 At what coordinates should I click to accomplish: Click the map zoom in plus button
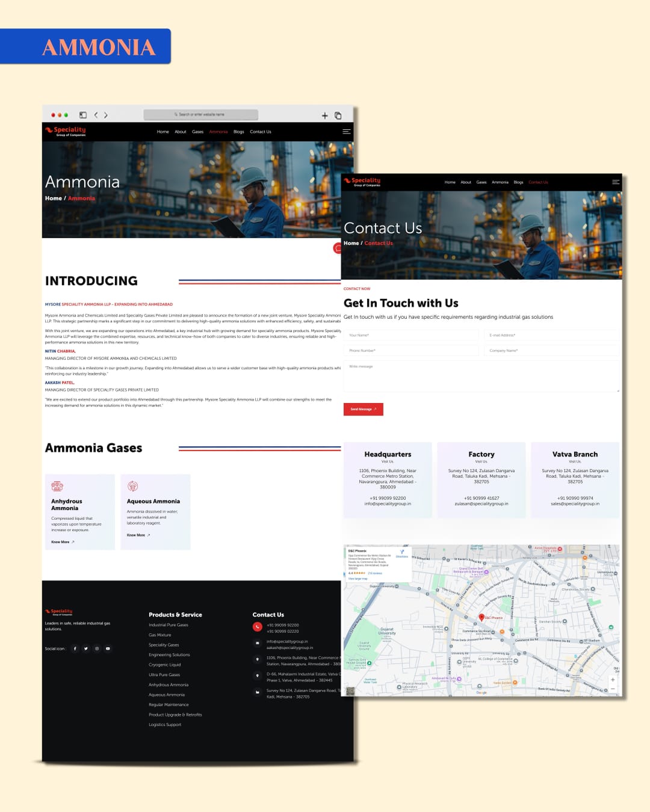[613, 680]
